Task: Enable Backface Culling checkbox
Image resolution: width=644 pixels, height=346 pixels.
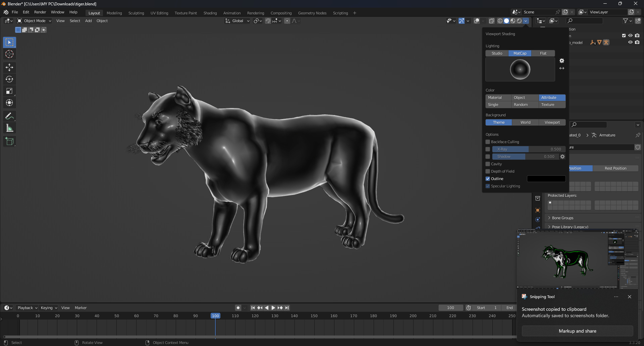Action: [x=488, y=142]
